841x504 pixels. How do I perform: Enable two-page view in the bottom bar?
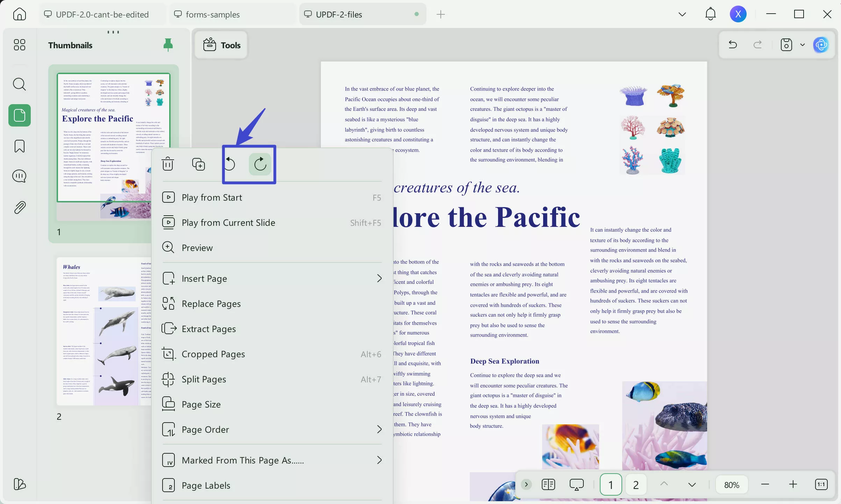[x=548, y=484]
